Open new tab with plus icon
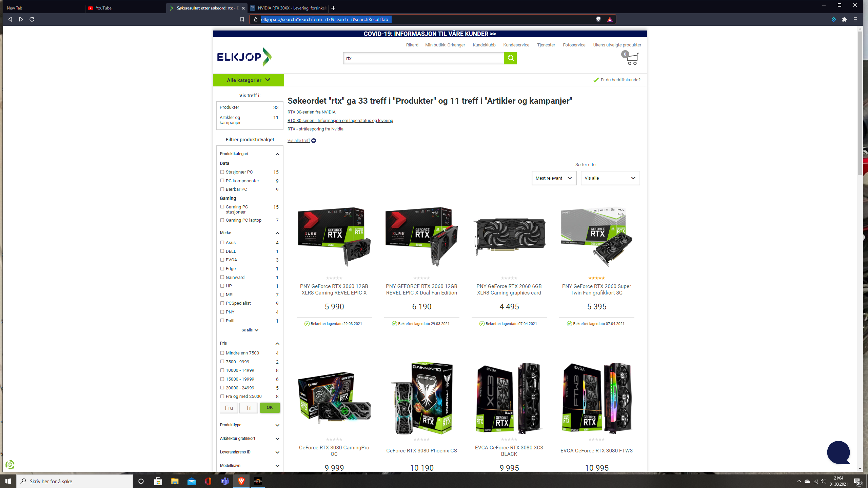This screenshot has width=868, height=488. pyautogui.click(x=333, y=8)
